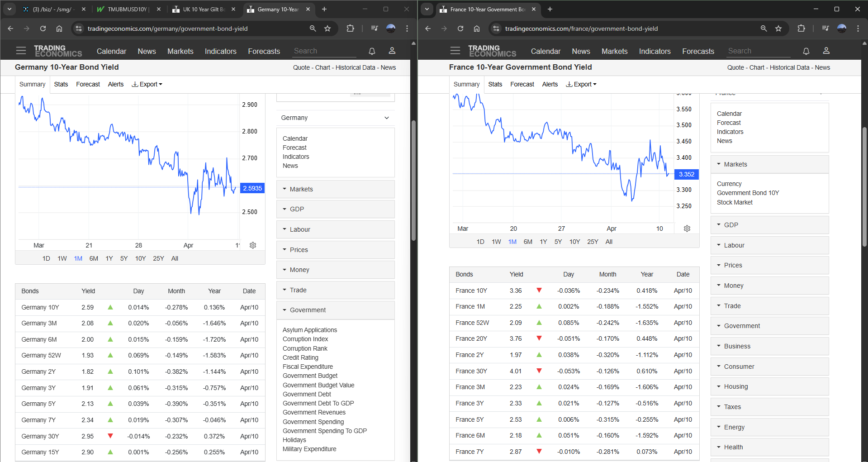868x462 pixels.
Task: Go back in the Germany browser window
Action: [x=10, y=29]
